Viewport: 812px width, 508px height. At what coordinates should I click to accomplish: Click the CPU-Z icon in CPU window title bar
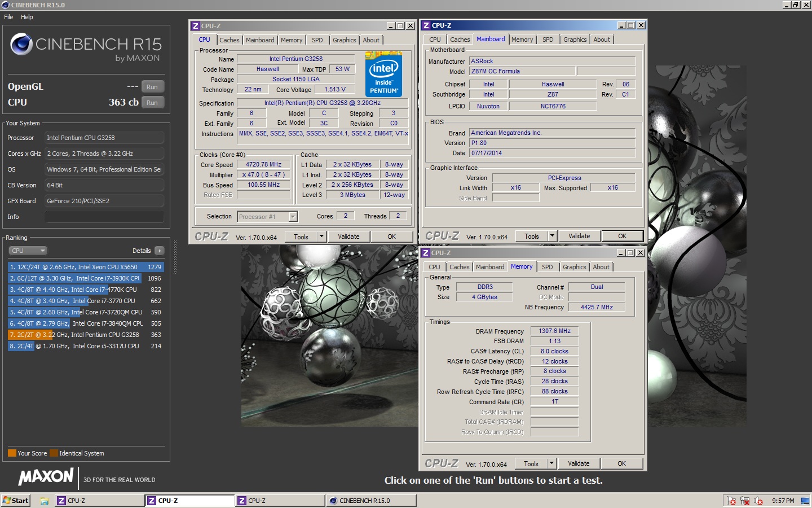click(x=196, y=26)
